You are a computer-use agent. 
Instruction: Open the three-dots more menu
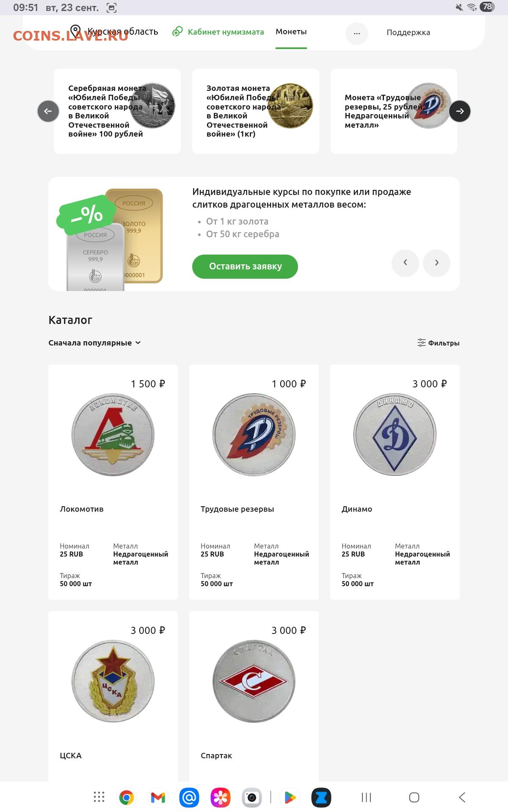357,33
